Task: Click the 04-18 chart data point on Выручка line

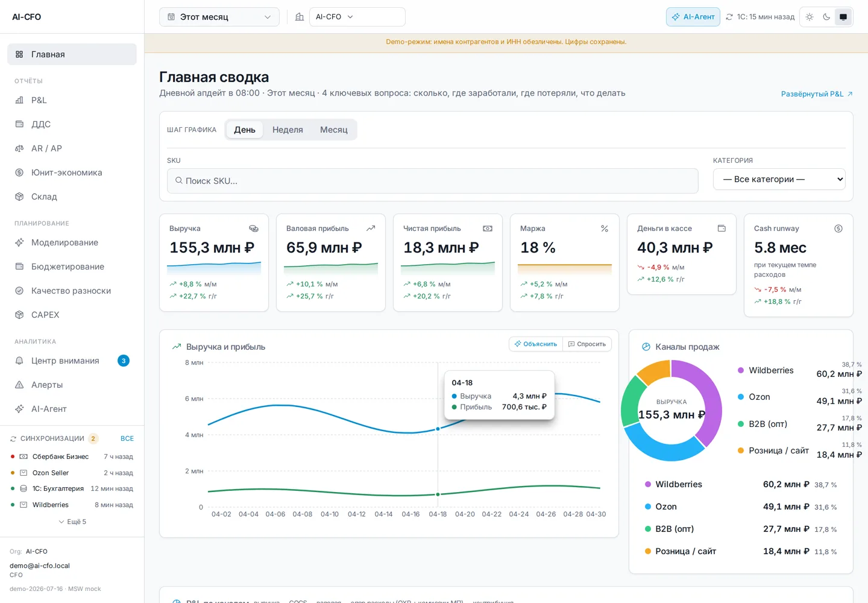Action: (x=438, y=429)
